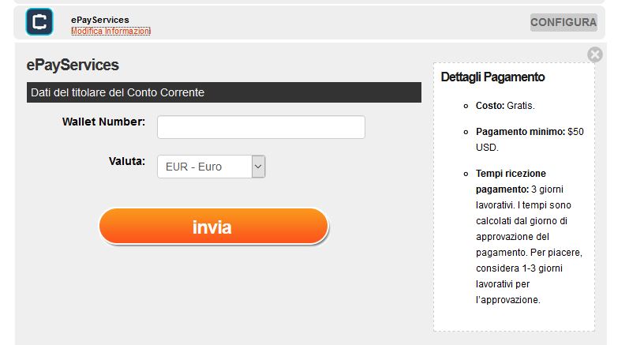Click the $50 minimum payment amount
Image resolution: width=644 pixels, height=345 pixels.
(x=575, y=132)
